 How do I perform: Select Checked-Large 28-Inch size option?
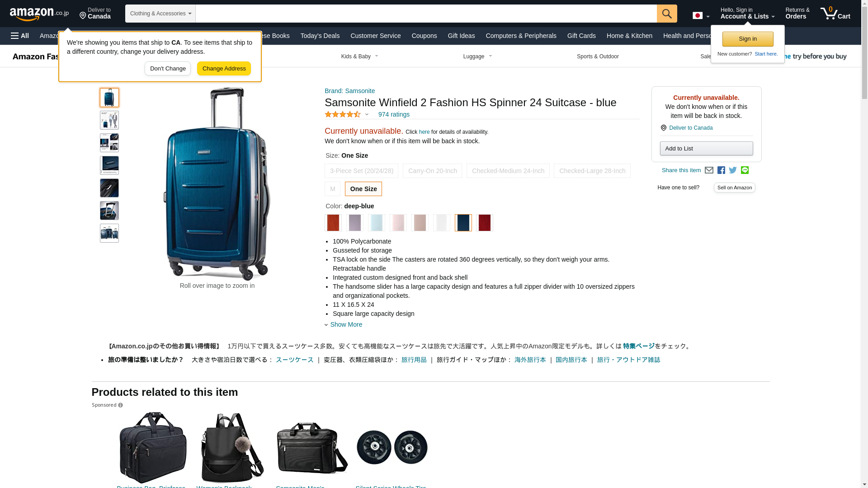pyautogui.click(x=592, y=171)
